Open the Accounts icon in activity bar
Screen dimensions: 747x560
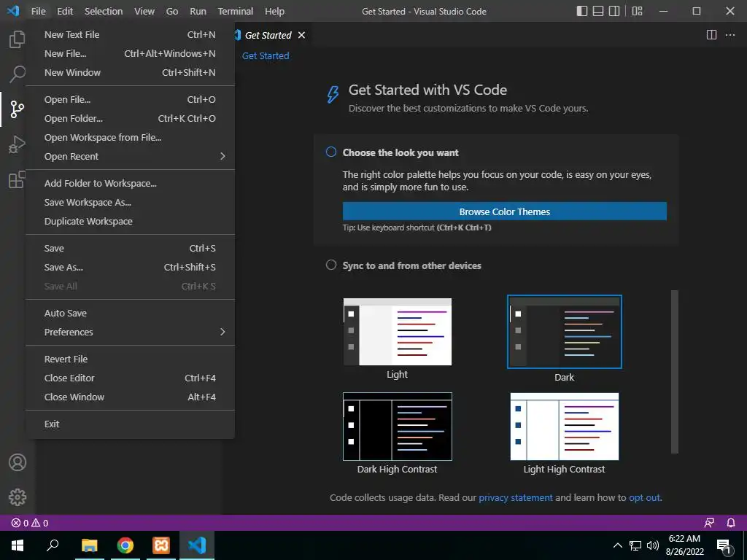[x=18, y=462]
